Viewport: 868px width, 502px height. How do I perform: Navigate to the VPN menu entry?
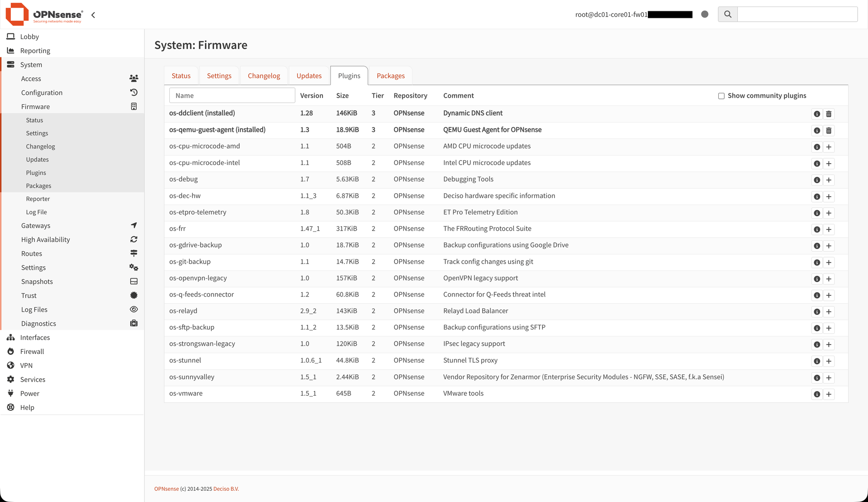coord(26,365)
